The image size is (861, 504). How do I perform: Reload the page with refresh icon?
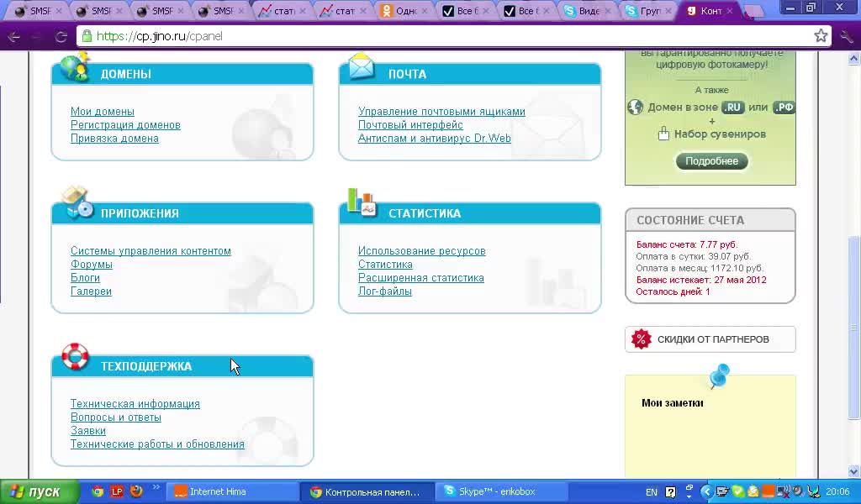61,36
